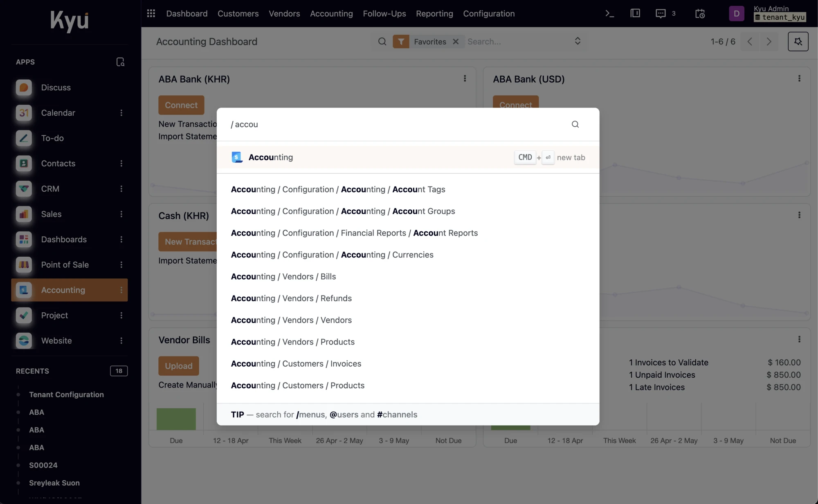Open the Discuss app icon
This screenshot has height=504, width=818.
click(x=23, y=87)
